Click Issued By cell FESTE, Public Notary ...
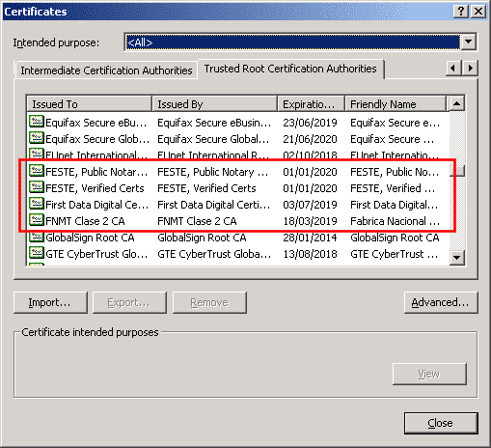 pyautogui.click(x=212, y=172)
